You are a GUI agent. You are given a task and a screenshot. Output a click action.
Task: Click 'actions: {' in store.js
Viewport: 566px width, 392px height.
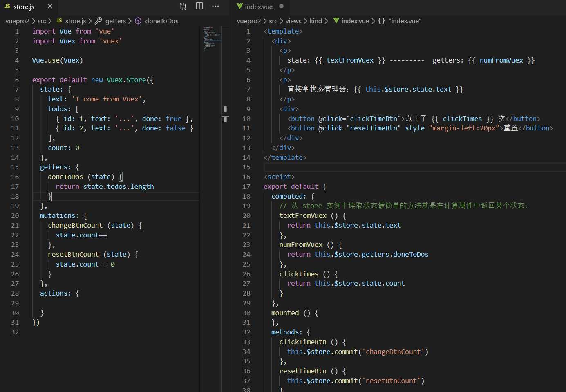[x=60, y=293]
